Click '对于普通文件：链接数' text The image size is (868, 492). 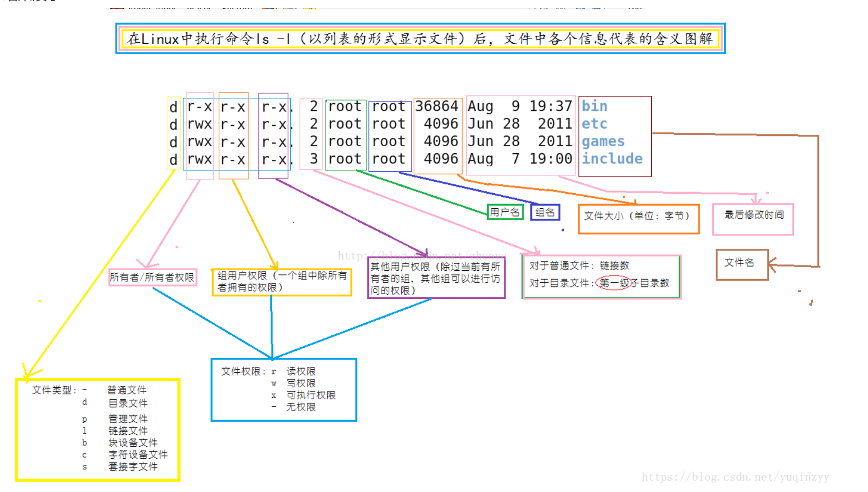(579, 266)
